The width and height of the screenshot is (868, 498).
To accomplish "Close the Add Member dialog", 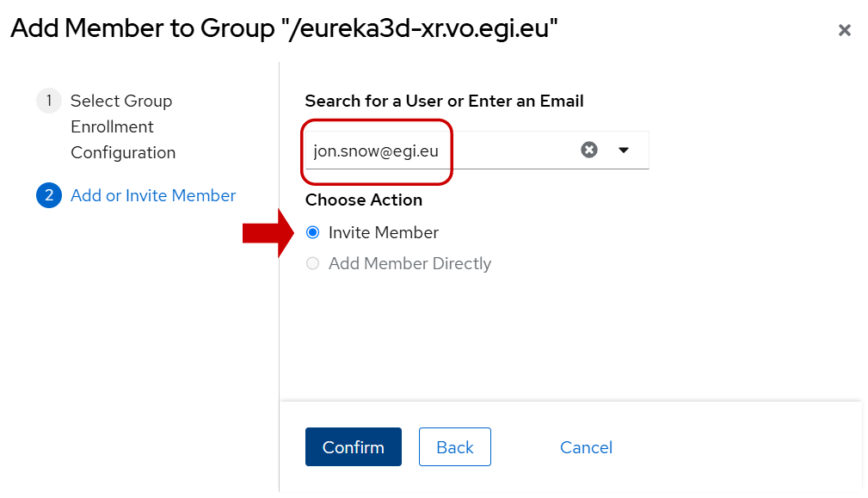I will click(845, 30).
